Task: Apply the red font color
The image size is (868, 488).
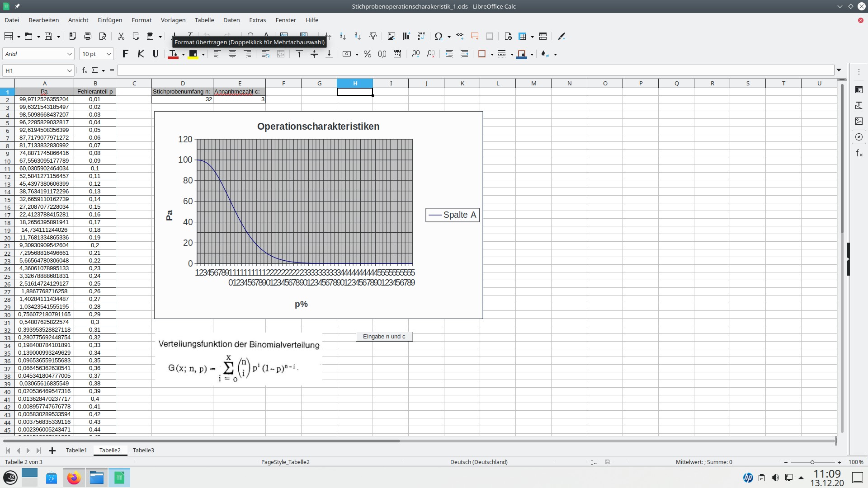Action: pyautogui.click(x=173, y=54)
